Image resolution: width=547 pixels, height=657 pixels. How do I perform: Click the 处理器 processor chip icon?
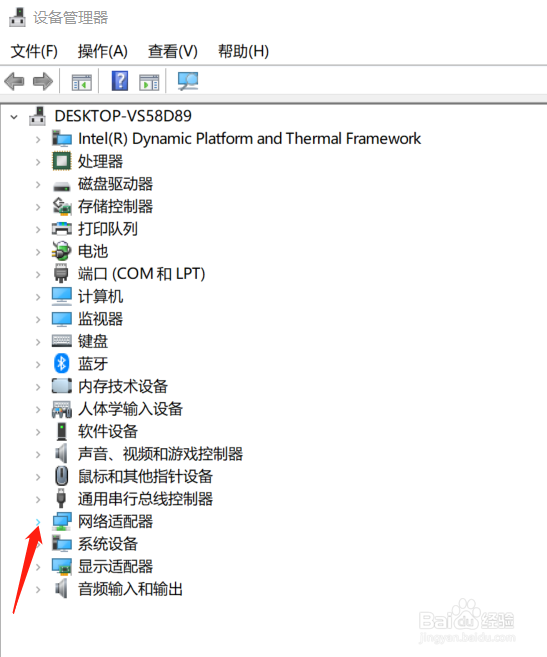click(62, 161)
